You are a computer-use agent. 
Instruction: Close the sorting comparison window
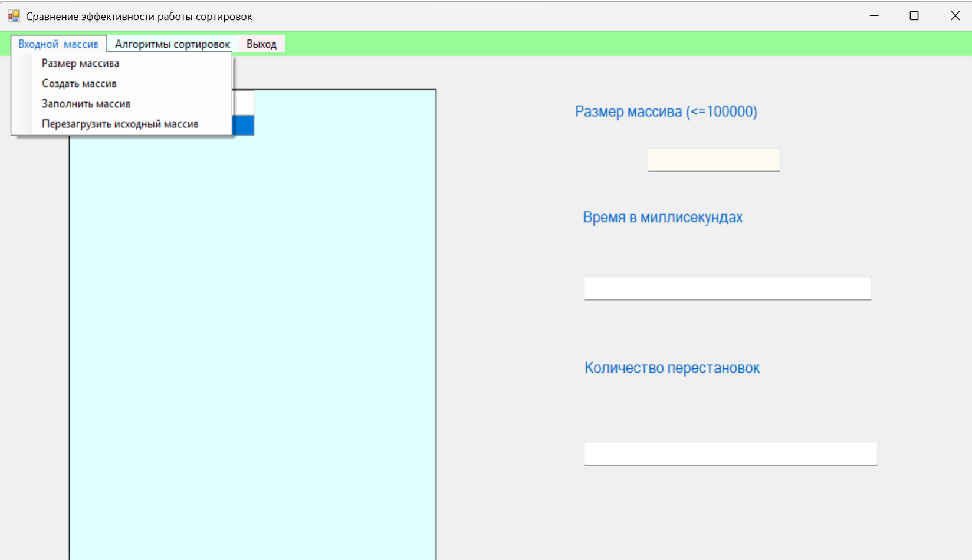pyautogui.click(x=955, y=16)
